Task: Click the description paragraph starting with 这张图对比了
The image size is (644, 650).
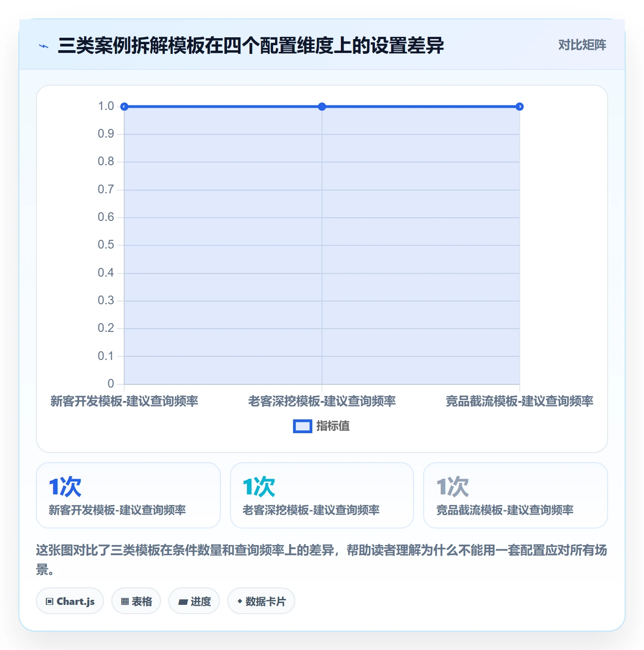Action: click(x=322, y=560)
